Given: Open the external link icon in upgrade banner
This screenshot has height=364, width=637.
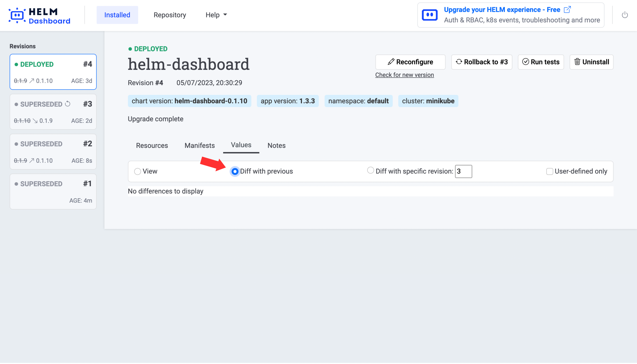Looking at the screenshot, I should pos(567,10).
